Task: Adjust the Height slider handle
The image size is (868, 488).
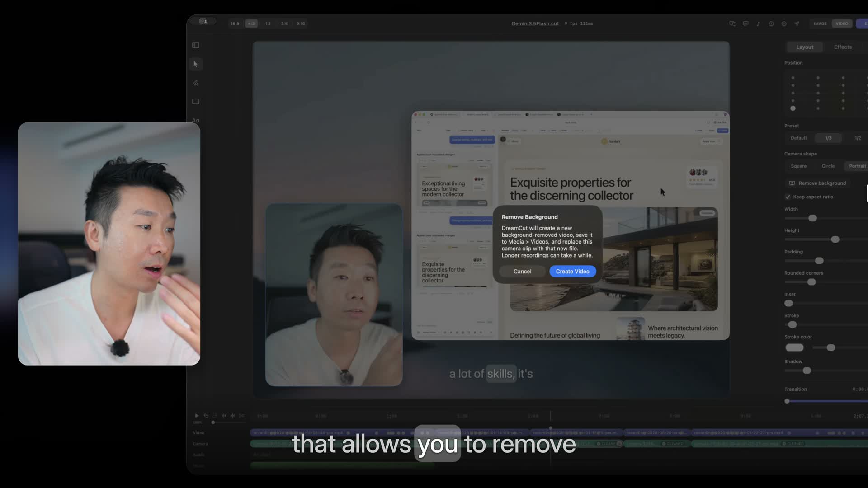Action: point(835,239)
